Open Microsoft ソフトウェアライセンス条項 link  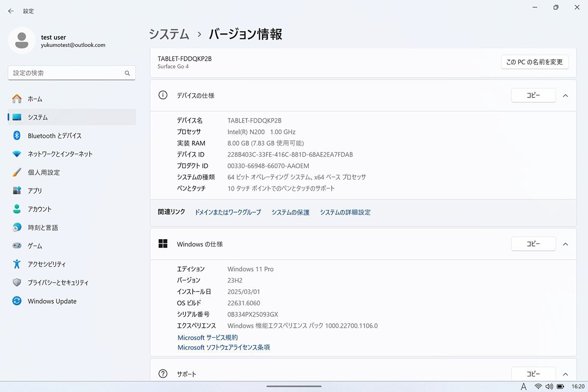(x=223, y=347)
